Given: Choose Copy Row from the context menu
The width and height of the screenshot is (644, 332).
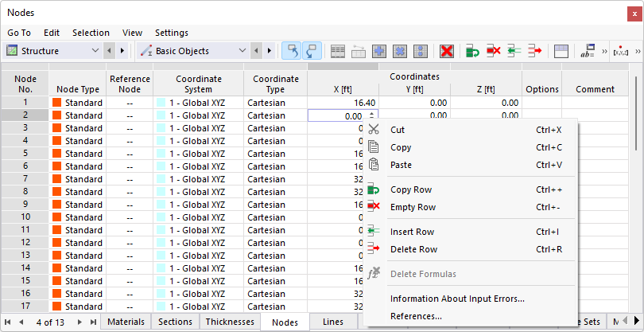Looking at the screenshot, I should pyautogui.click(x=412, y=189).
